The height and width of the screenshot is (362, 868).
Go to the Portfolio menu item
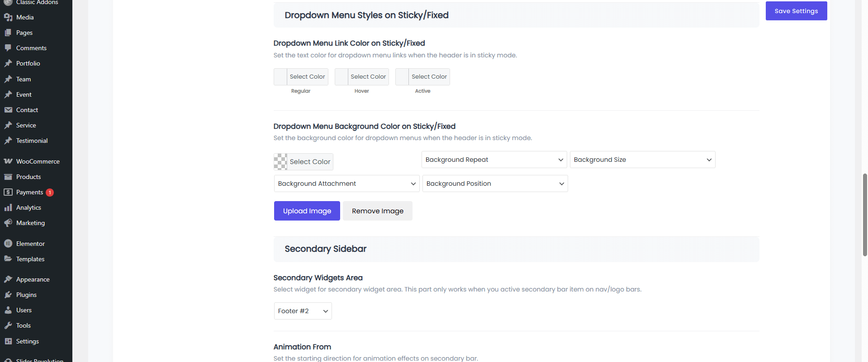[28, 63]
